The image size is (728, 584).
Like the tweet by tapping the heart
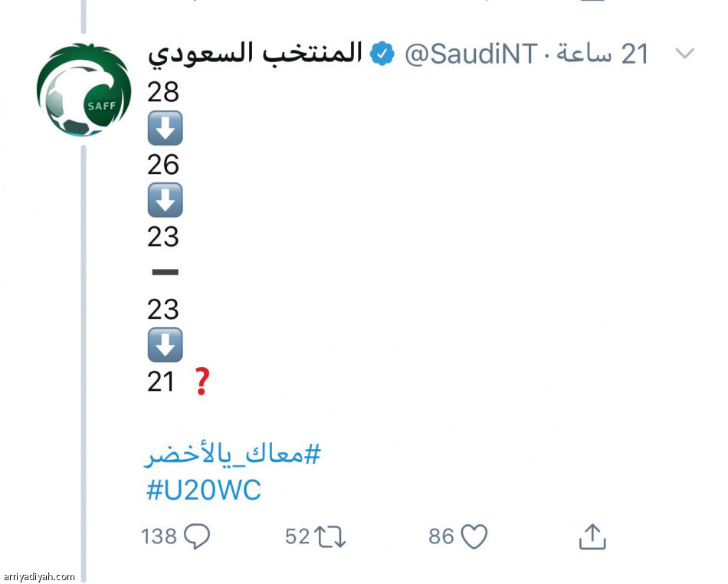pyautogui.click(x=474, y=536)
